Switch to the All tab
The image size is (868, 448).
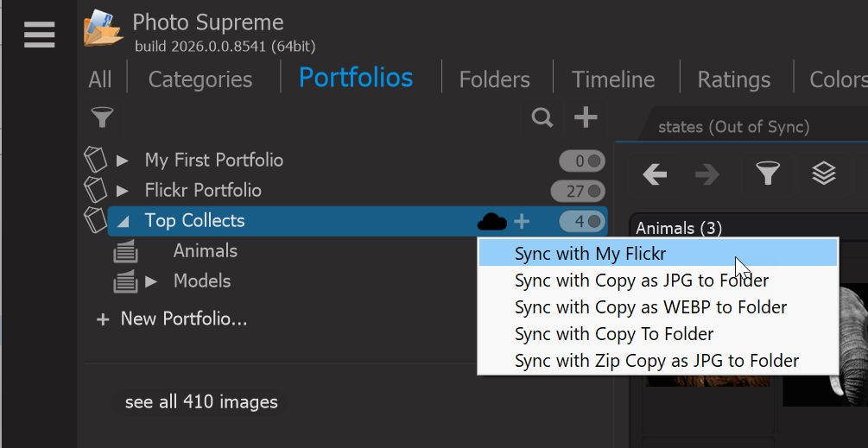tap(99, 79)
